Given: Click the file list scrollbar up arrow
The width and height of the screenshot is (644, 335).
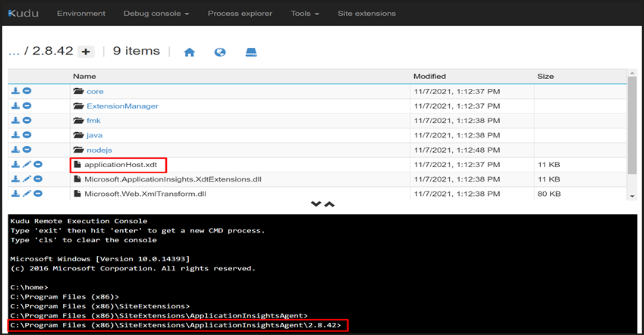Looking at the screenshot, I should coord(632,73).
